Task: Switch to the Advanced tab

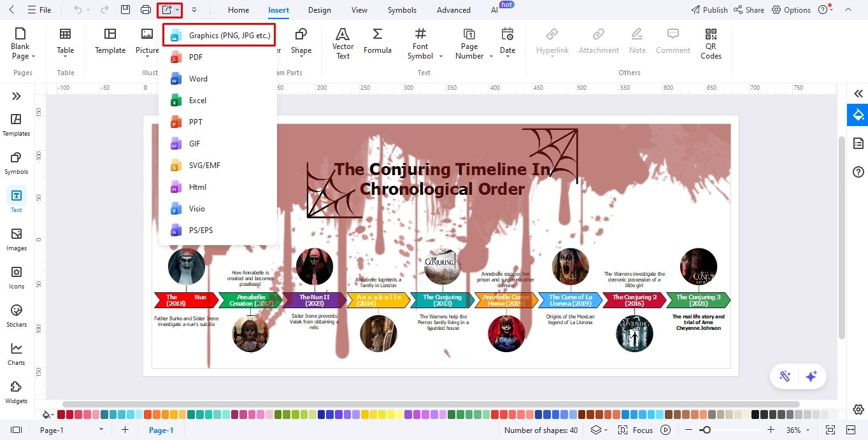Action: tap(453, 10)
